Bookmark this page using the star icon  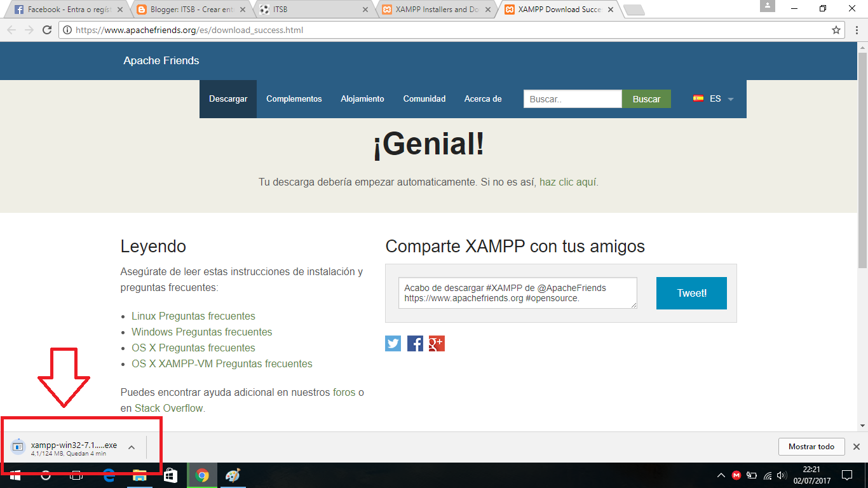pyautogui.click(x=836, y=30)
